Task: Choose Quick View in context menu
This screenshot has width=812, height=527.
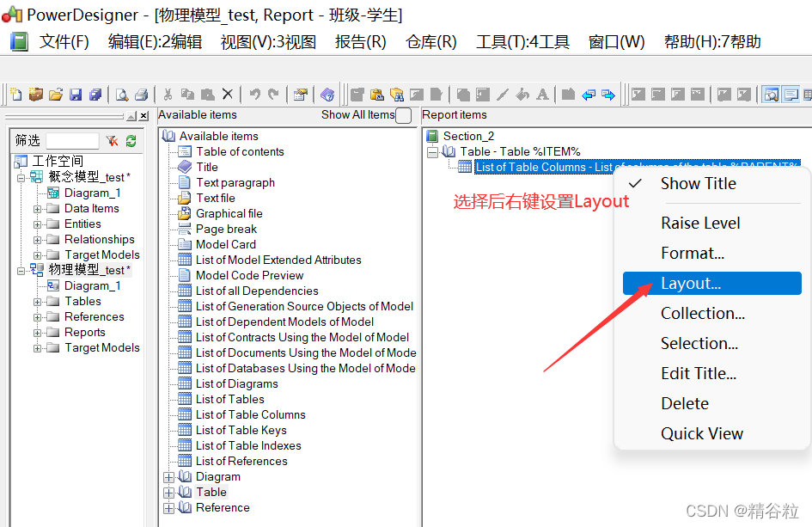Action: (x=712, y=434)
